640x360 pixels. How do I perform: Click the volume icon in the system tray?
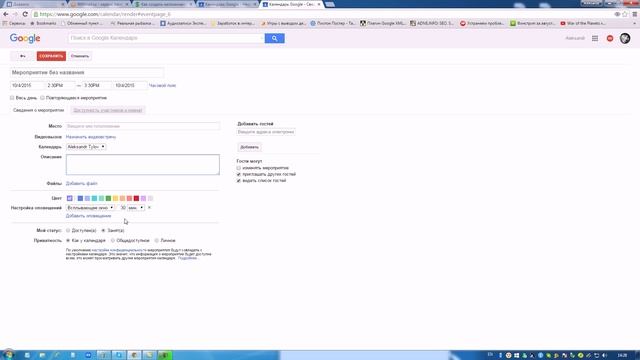(x=604, y=356)
